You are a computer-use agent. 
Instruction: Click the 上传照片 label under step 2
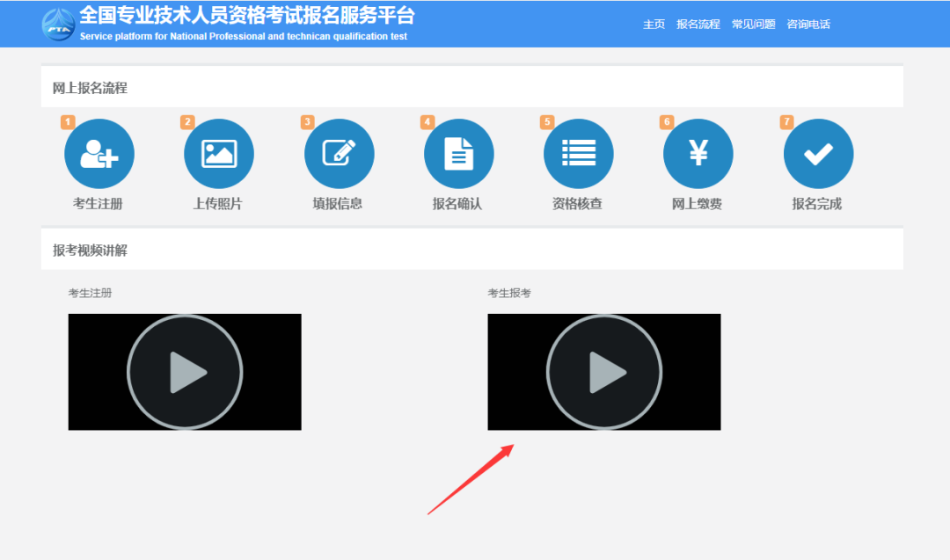[x=217, y=204]
